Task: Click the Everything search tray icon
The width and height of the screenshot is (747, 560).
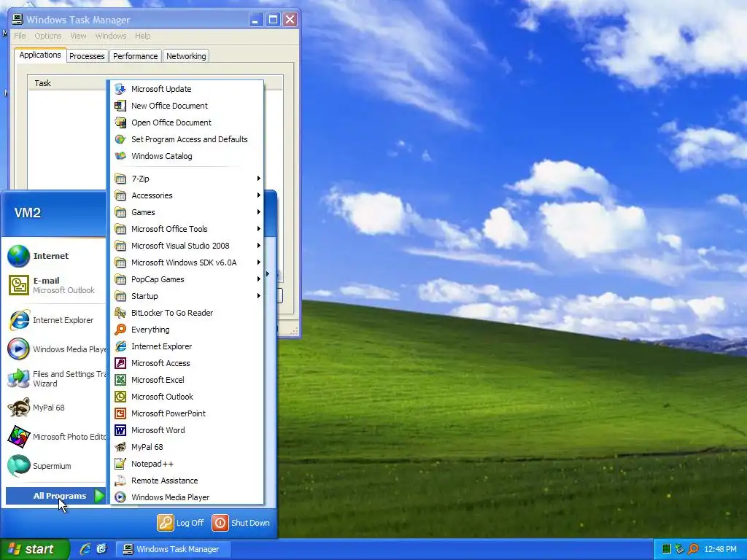Action: (694, 549)
